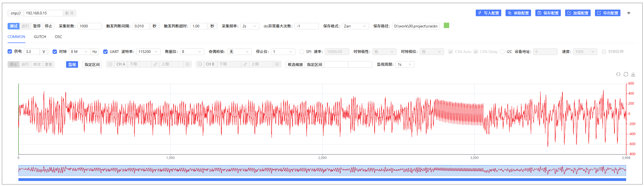Click the waveform overview zoom slider
The image size is (644, 186).
pyautogui.click(x=322, y=171)
